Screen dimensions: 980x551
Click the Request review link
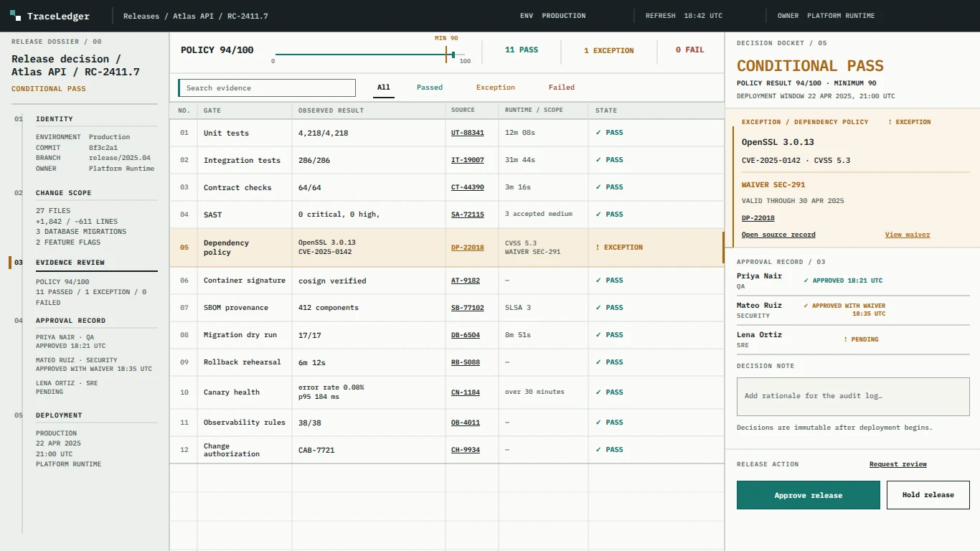[x=898, y=464]
